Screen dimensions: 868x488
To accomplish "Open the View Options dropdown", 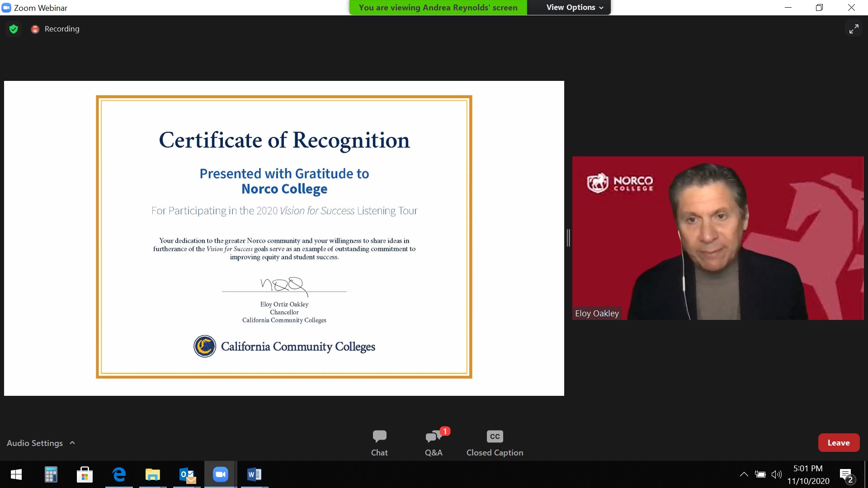I will click(574, 7).
